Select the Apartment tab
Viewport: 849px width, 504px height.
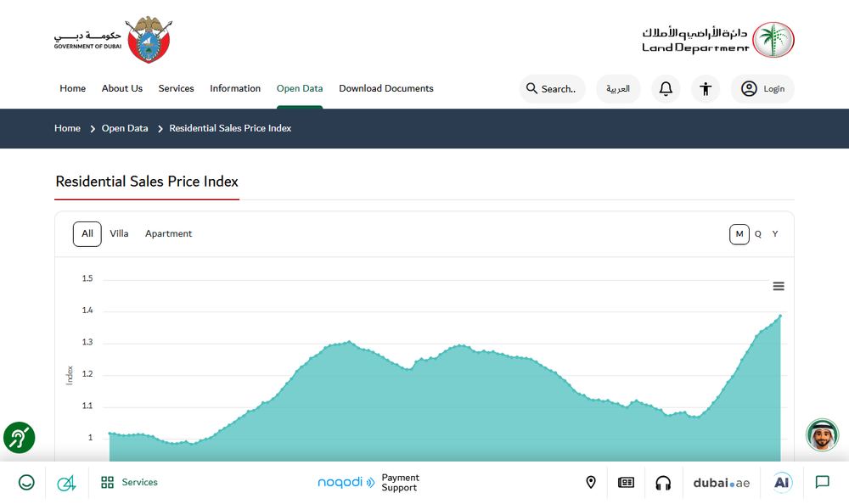click(x=168, y=234)
